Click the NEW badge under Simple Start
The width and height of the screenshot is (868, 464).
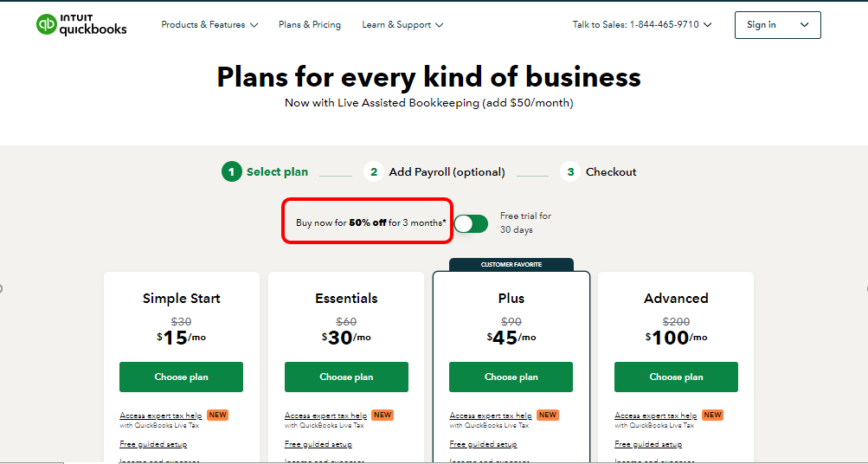pyautogui.click(x=217, y=416)
